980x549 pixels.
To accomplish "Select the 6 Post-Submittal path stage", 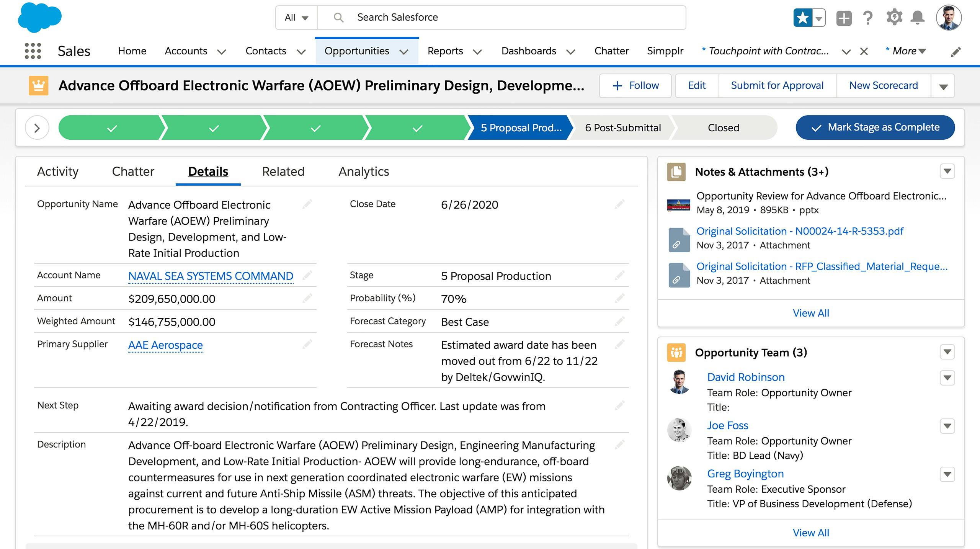I will (x=622, y=127).
